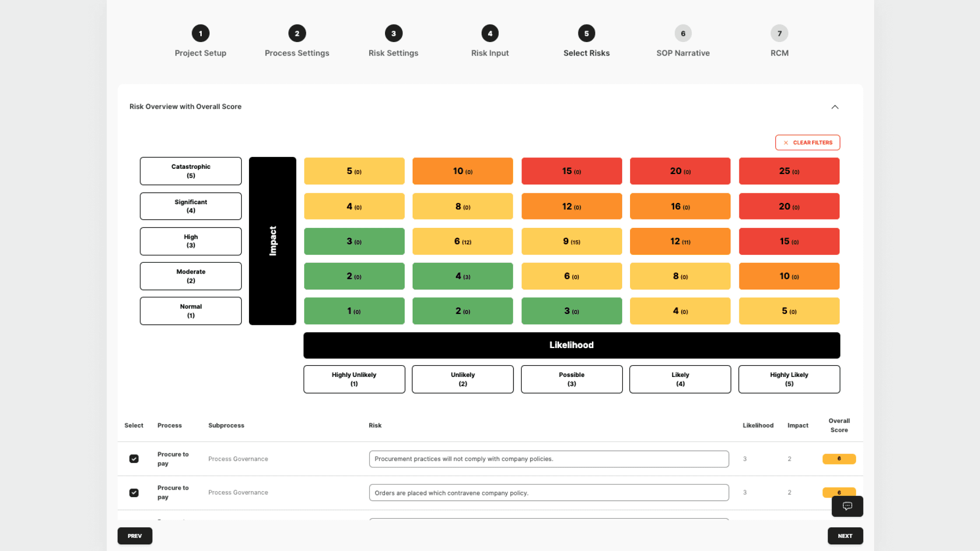Collapse the Risk Overview with Overall Score panel
This screenshot has width=980, height=551.
[835, 107]
